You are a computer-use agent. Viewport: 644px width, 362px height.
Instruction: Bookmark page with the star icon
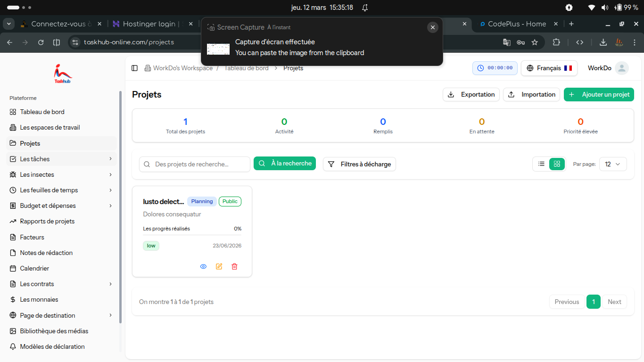[x=535, y=42]
